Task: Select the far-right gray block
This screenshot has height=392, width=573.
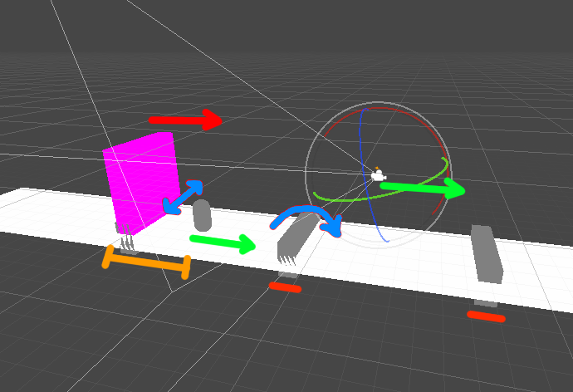Action: 487,253
